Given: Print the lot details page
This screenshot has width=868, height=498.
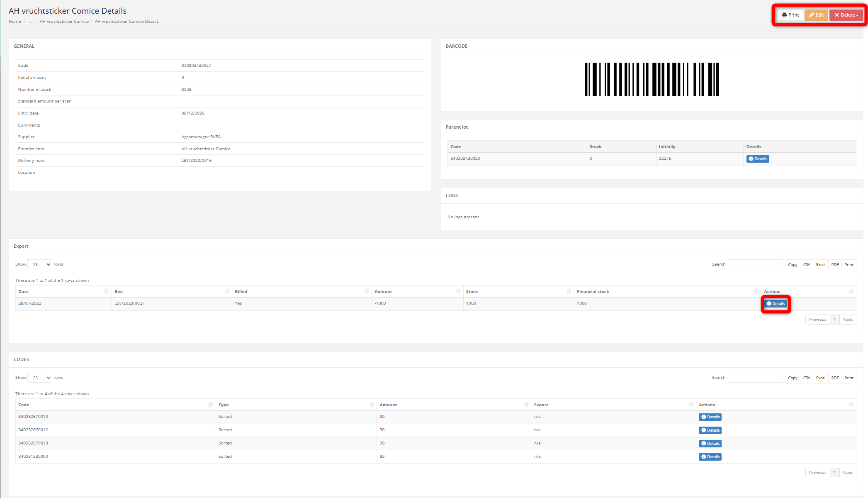Looking at the screenshot, I should 790,15.
